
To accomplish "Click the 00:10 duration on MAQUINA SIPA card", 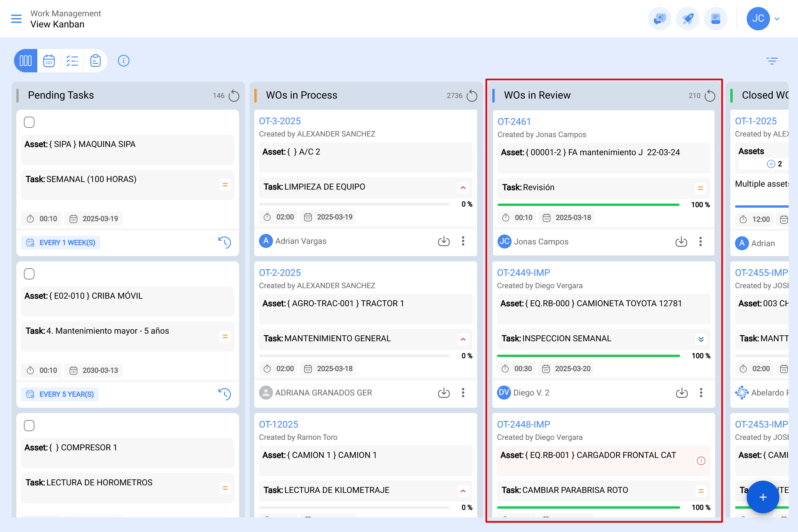I will point(42,218).
